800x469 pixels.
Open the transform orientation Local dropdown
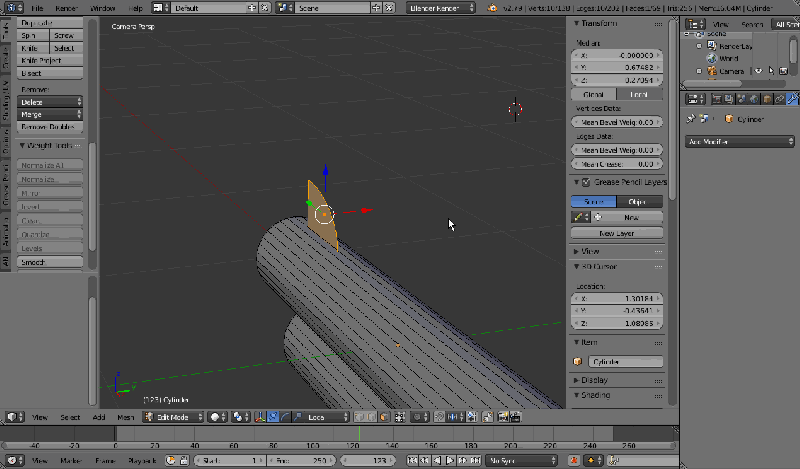(327, 417)
